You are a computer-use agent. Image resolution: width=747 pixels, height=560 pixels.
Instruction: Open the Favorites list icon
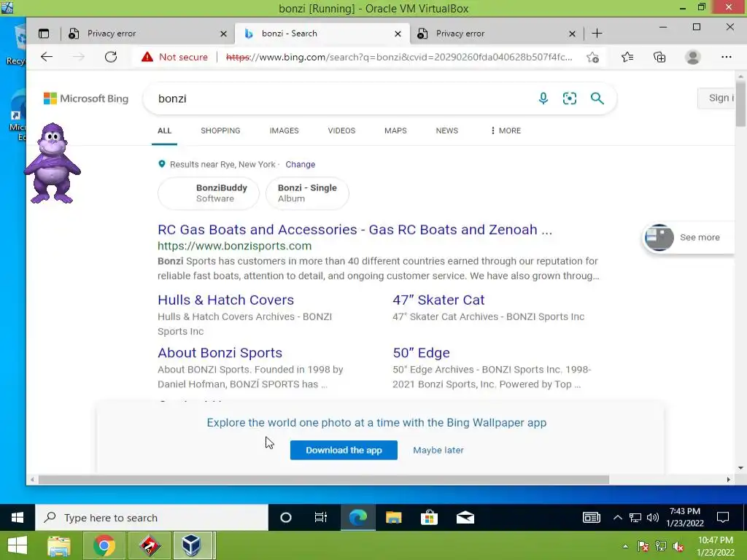(627, 57)
